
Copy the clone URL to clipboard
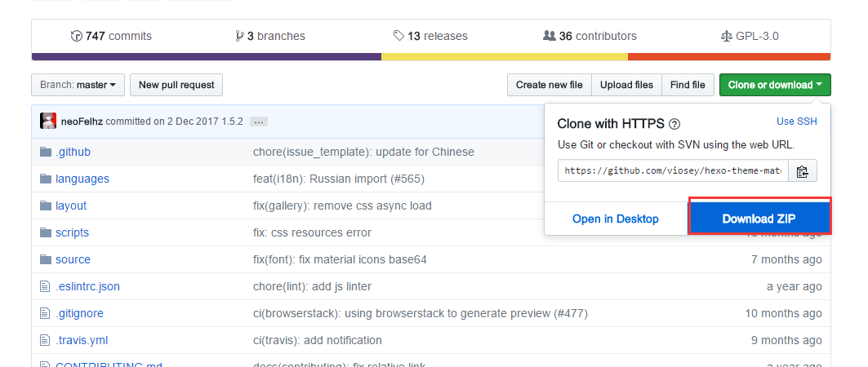802,171
